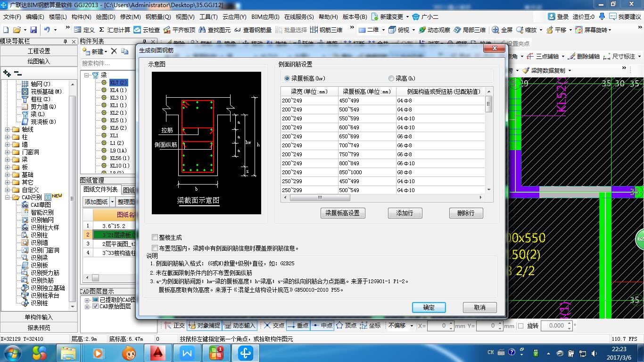Open the 在线服务(S) menu
The width and height of the screenshot is (644, 362).
(299, 17)
